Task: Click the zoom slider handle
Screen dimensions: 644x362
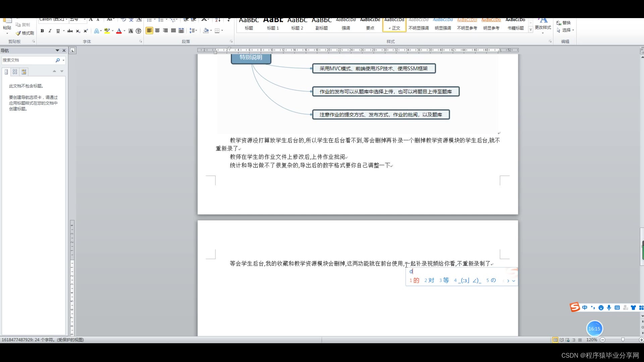Action: pos(623,340)
